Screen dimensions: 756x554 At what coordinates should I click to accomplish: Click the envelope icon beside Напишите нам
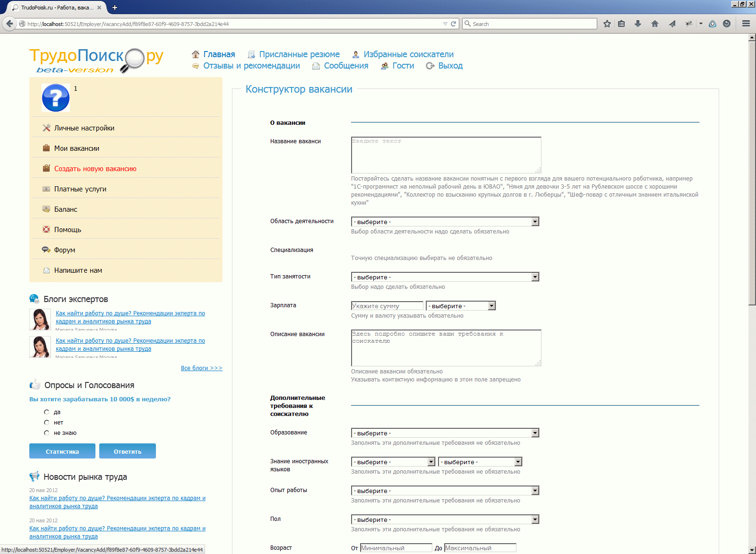pyautogui.click(x=46, y=270)
